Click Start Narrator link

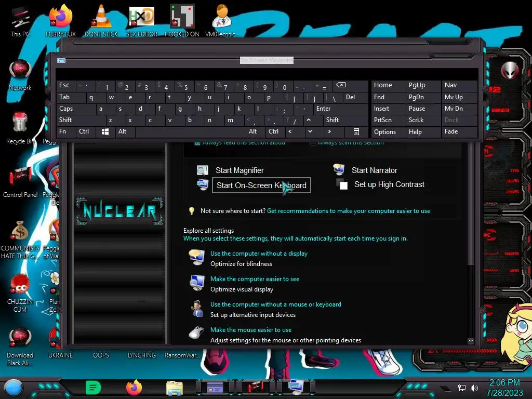pyautogui.click(x=374, y=170)
